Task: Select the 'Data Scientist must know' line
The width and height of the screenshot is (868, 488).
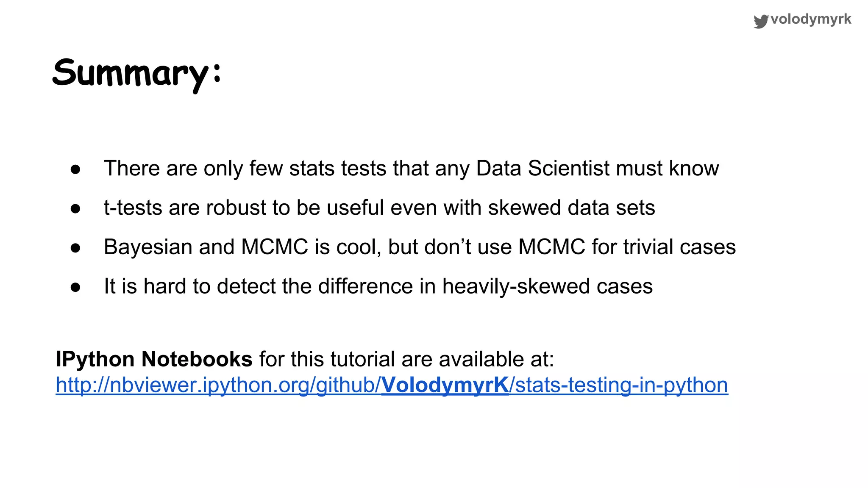Action: 411,168
